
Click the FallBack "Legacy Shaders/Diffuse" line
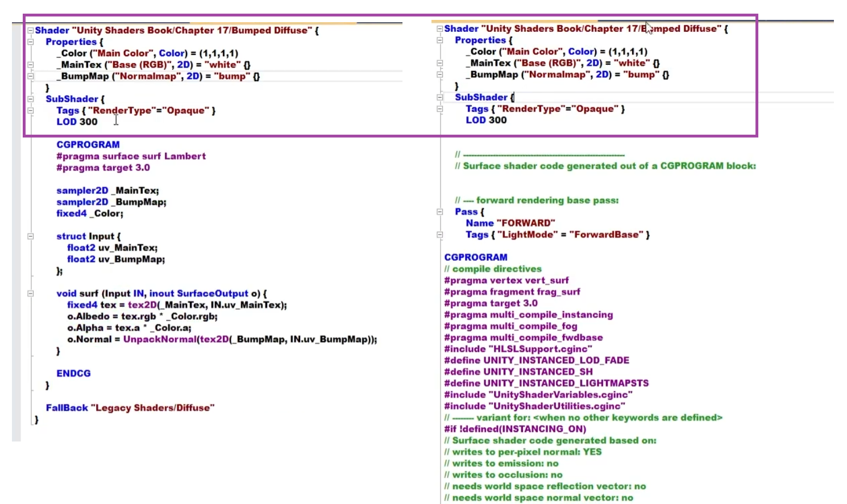[130, 408]
